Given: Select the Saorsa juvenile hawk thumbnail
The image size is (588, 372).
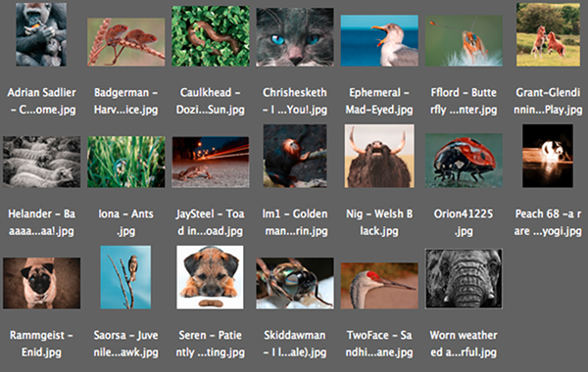Looking at the screenshot, I should coord(125,277).
